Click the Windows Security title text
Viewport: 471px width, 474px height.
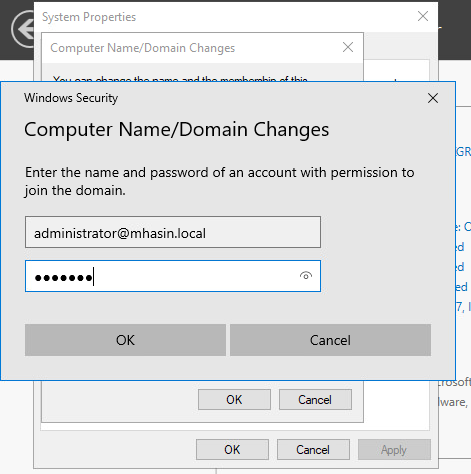[71, 98]
